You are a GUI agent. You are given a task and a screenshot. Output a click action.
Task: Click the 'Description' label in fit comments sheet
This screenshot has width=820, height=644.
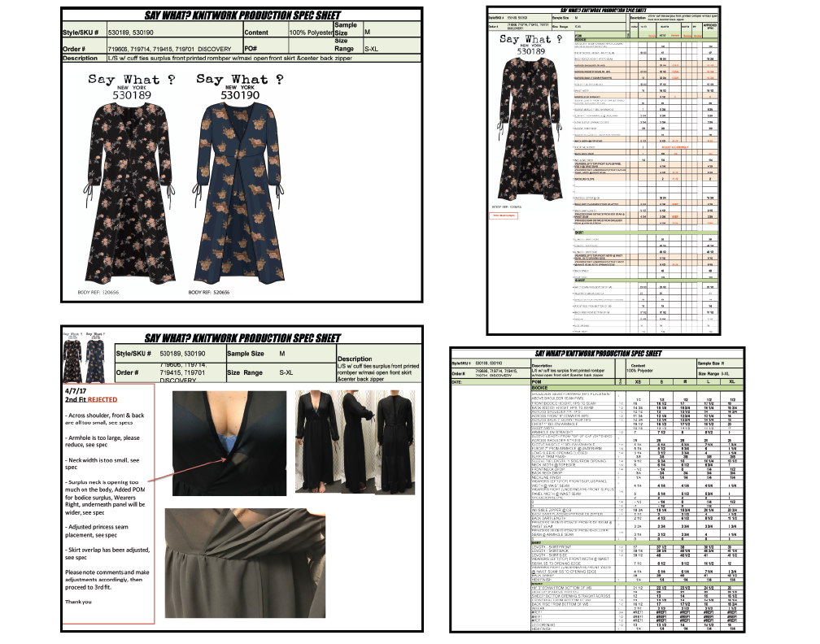pos(355,359)
